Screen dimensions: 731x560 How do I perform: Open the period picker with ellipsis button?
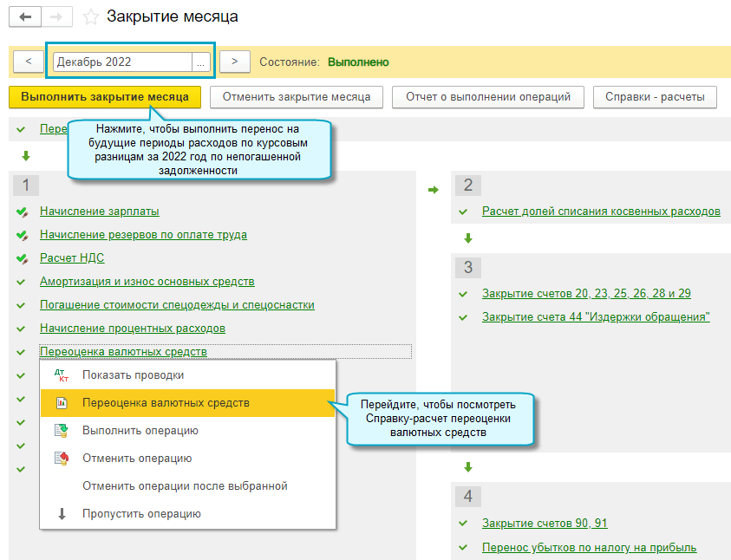201,62
